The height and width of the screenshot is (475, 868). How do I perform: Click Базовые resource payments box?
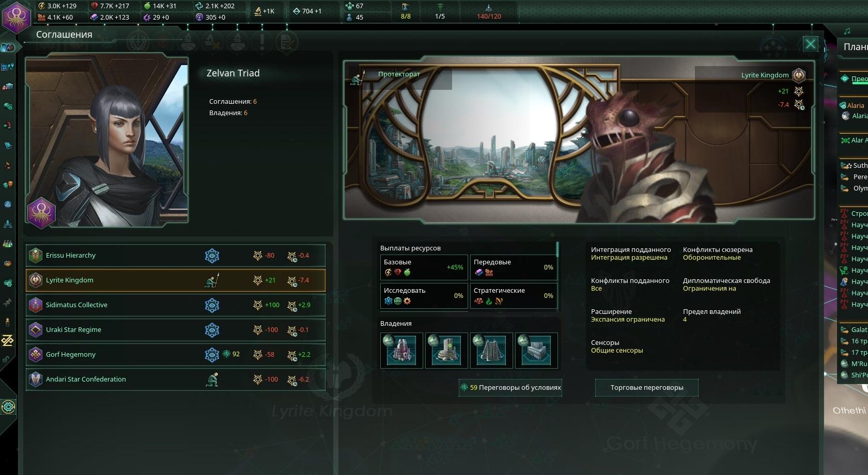(x=424, y=267)
